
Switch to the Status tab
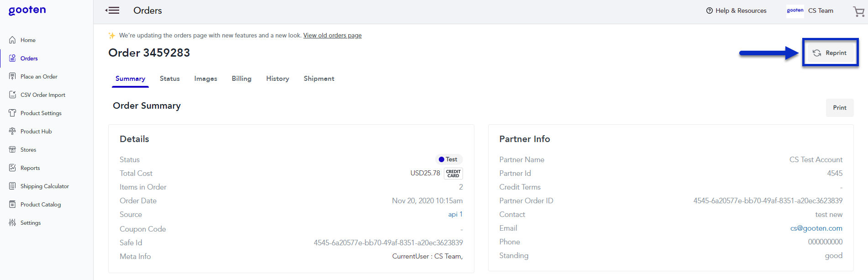point(169,79)
